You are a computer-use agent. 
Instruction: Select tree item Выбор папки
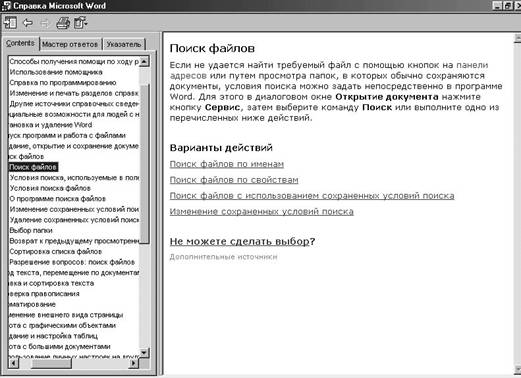pyautogui.click(x=31, y=231)
